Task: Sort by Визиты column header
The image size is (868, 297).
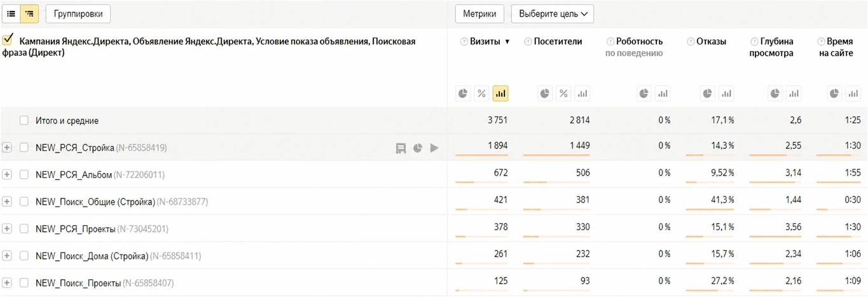Action: 485,41
